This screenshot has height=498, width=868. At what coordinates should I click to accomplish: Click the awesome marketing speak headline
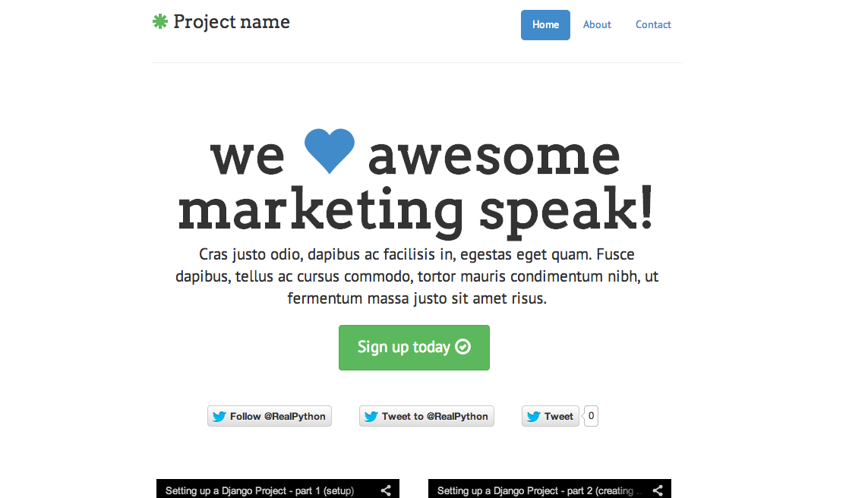415,183
